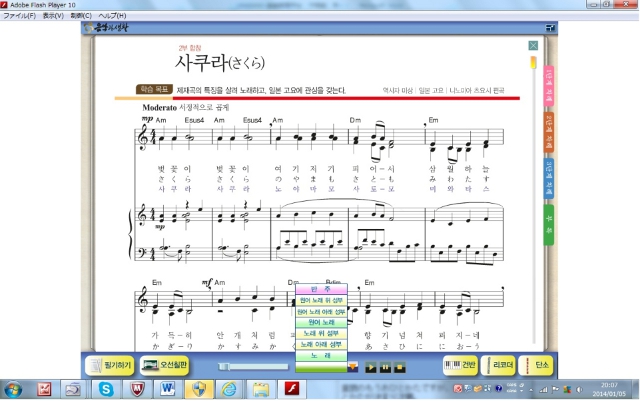Click the security shield taskbar icon
Viewport: 640px width, 406px height.
(198, 389)
